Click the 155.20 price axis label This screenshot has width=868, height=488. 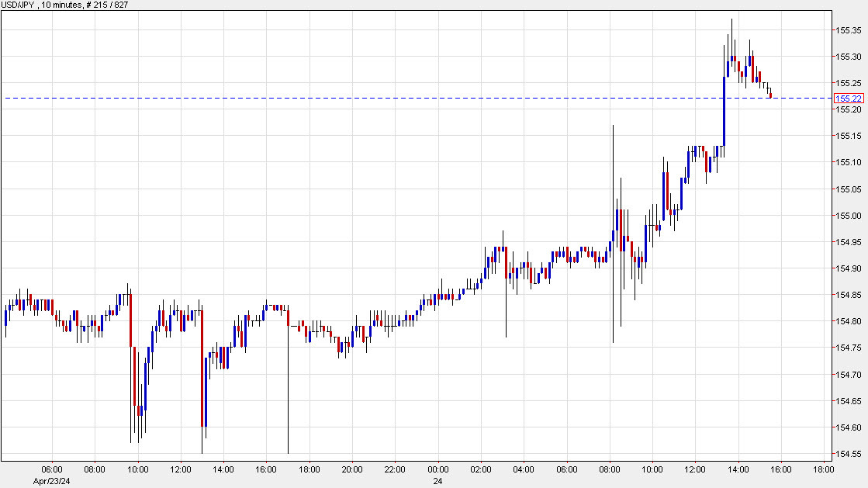[848, 109]
